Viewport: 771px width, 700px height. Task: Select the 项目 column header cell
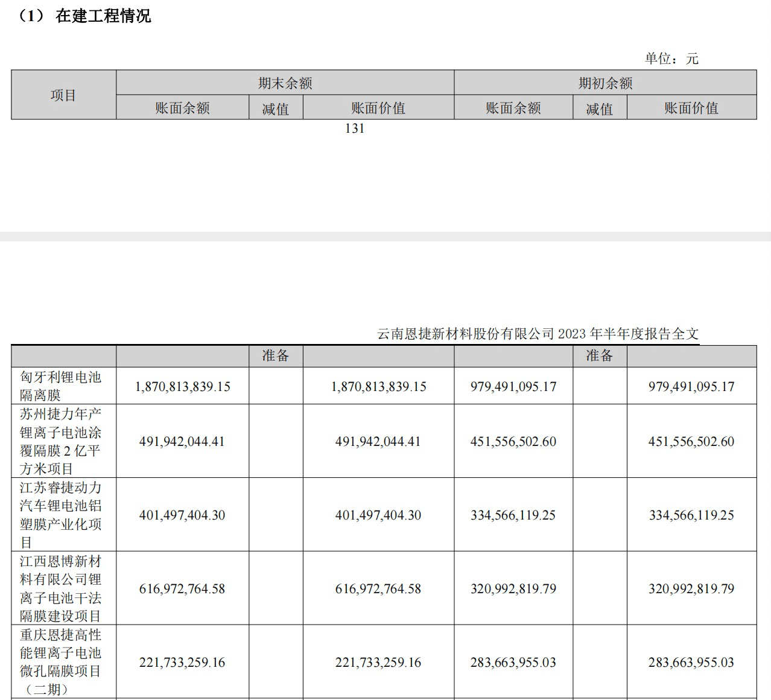(63, 95)
